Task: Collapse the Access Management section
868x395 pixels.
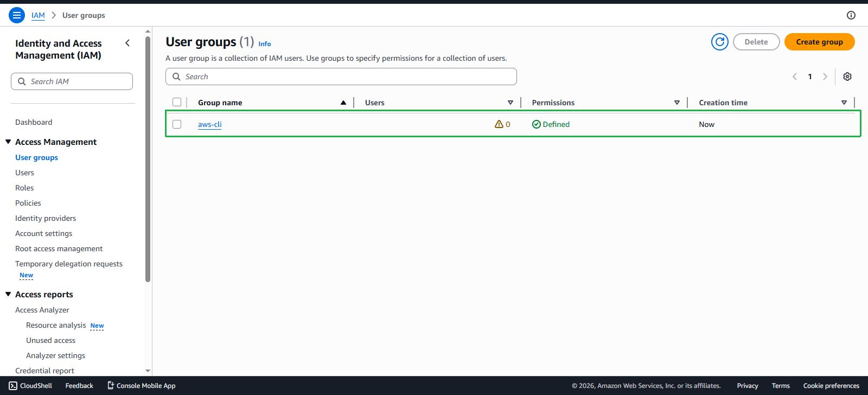Action: [x=8, y=142]
